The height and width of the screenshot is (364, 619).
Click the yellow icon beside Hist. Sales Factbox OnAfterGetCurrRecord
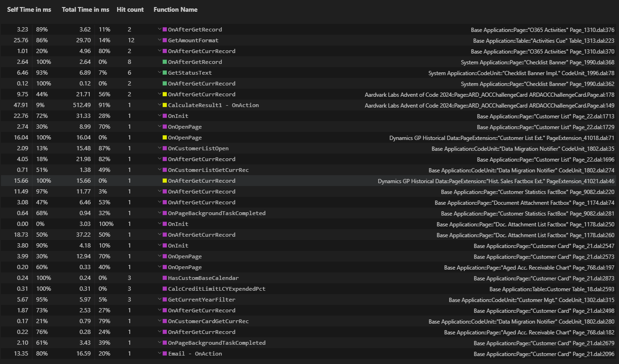165,181
